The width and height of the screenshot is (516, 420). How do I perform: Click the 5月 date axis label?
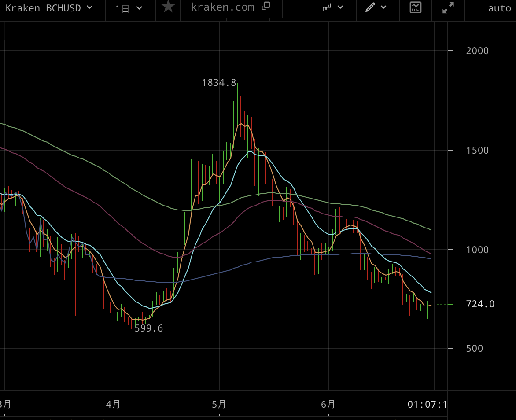pos(219,404)
